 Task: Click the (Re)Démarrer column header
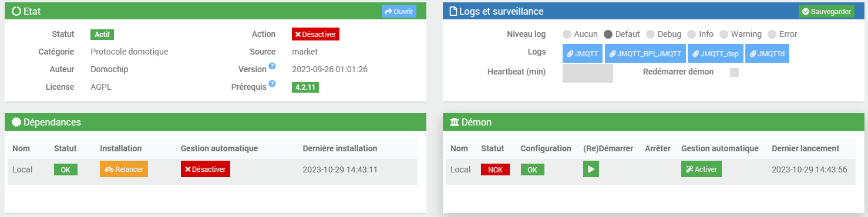coord(608,148)
